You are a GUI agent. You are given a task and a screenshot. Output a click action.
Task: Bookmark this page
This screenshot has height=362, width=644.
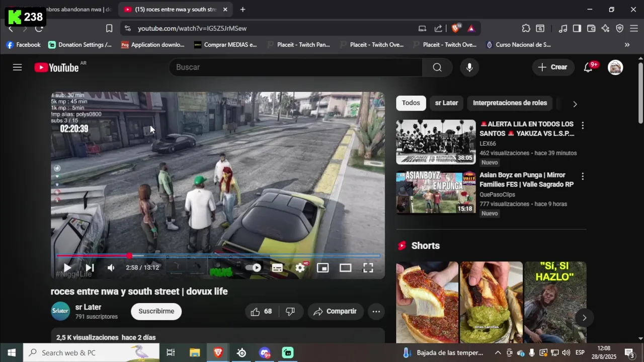pos(109,29)
